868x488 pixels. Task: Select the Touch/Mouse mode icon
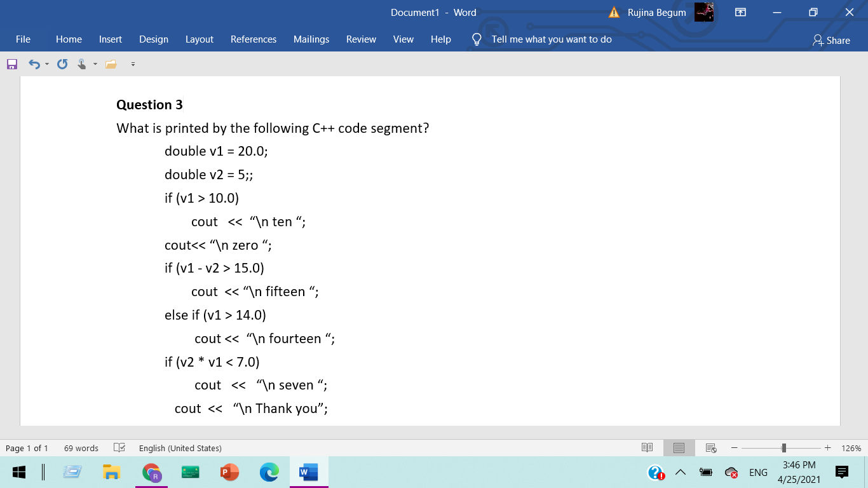point(83,64)
